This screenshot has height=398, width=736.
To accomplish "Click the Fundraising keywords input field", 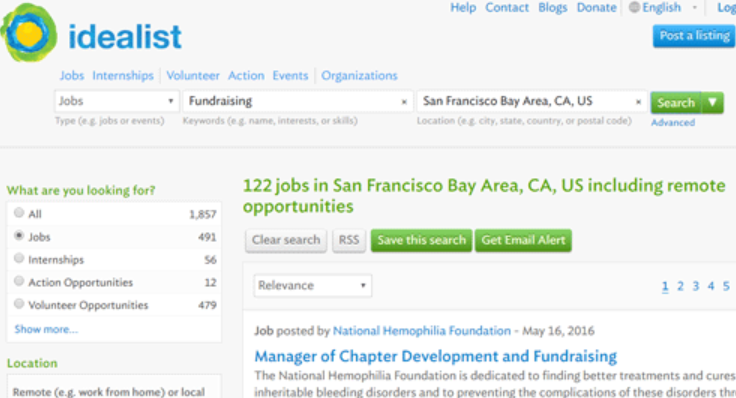I will pos(298,101).
